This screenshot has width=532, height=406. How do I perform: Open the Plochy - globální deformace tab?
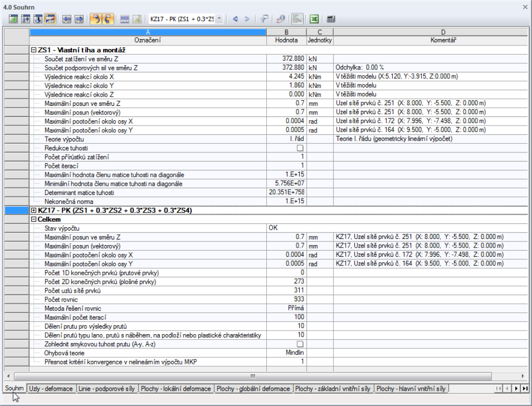coord(253,389)
